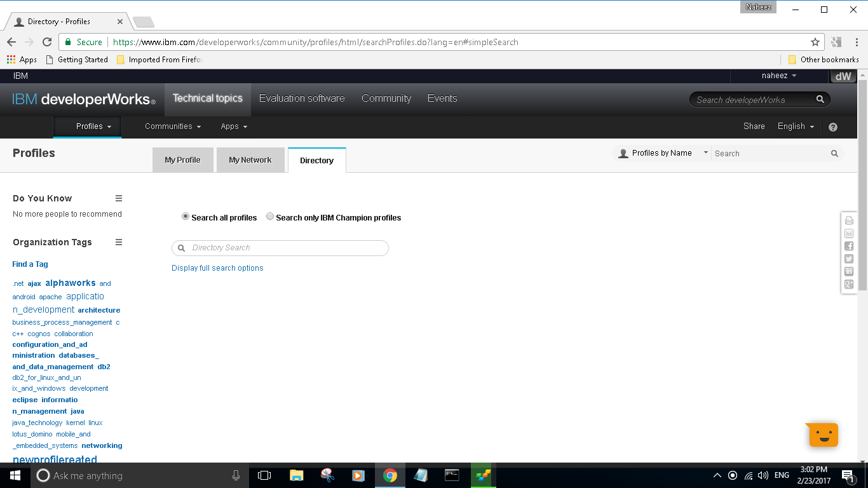The image size is (868, 488).
Task: Open a new browser tab
Action: pos(144,22)
